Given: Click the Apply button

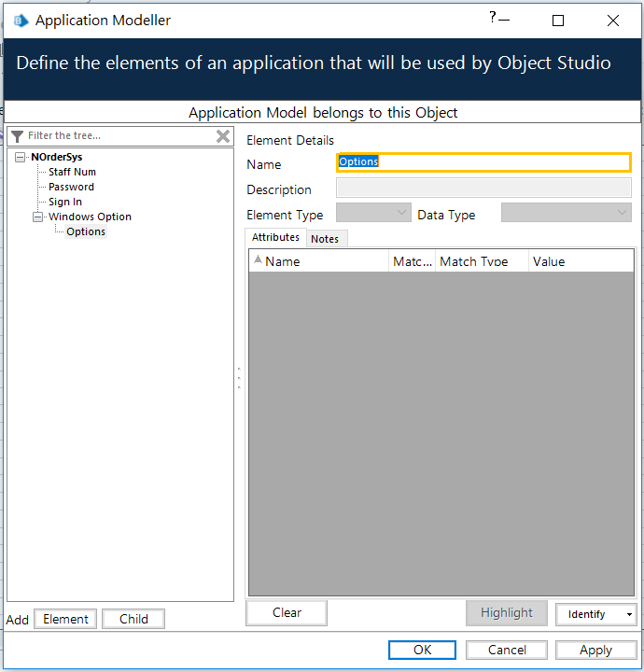Looking at the screenshot, I should 595,650.
